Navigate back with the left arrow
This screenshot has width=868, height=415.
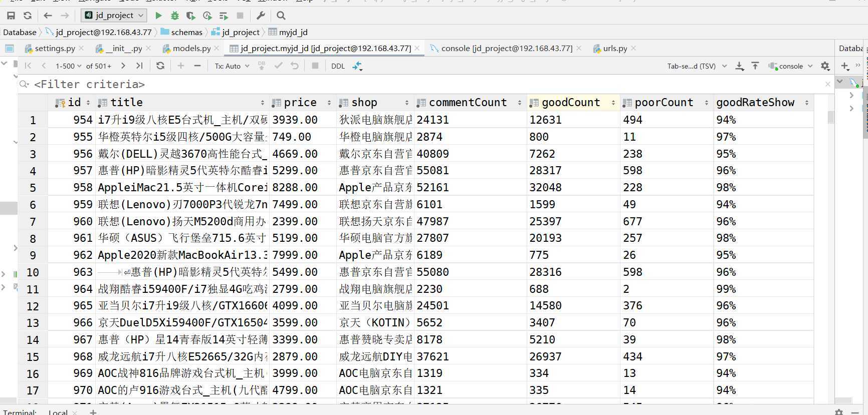coord(48,16)
